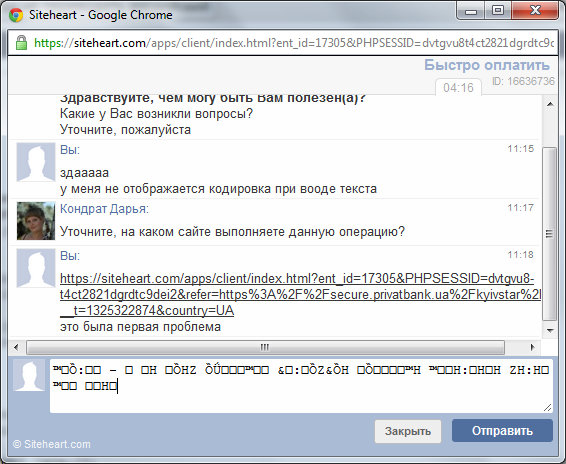This screenshot has width=566, height=464.
Task: Click your avatar beside the 11:18 message
Action: pyautogui.click(x=36, y=268)
